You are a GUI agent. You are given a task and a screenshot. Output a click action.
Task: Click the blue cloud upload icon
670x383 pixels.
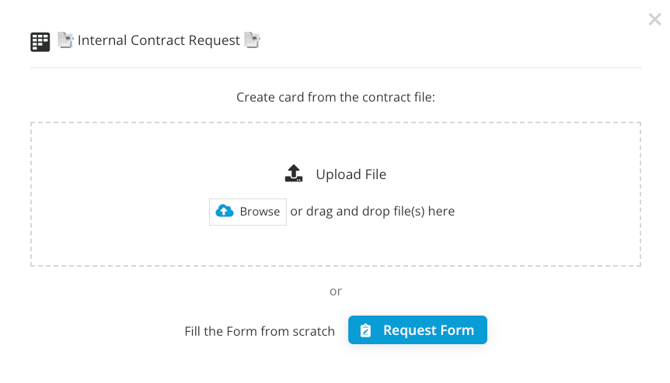tap(224, 211)
